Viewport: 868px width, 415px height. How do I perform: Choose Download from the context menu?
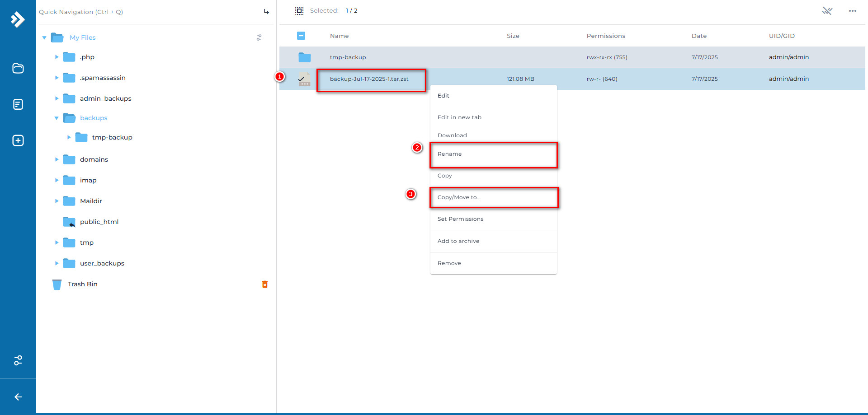point(452,135)
